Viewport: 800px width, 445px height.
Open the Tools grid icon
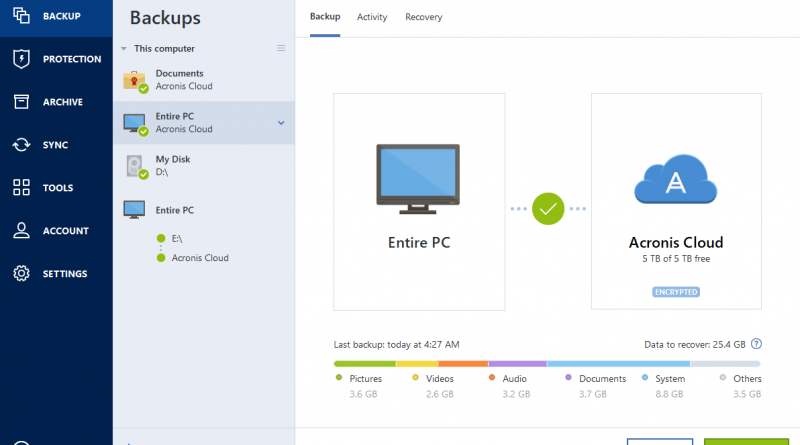(x=21, y=187)
